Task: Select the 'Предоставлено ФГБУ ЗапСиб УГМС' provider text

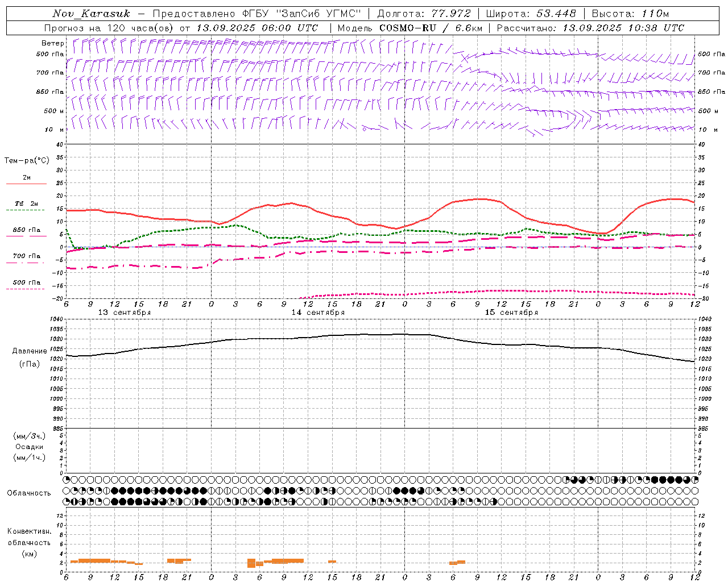Action: 257,14
